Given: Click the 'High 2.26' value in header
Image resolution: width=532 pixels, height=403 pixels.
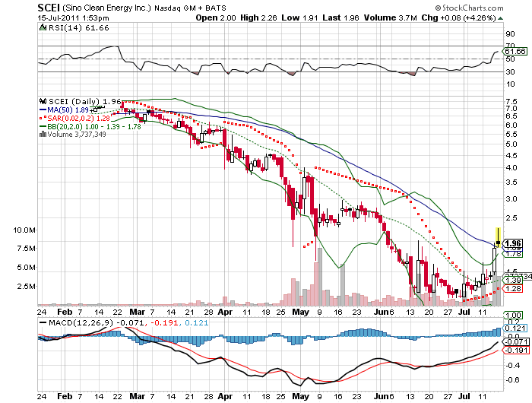Looking at the screenshot, I should pos(258,17).
